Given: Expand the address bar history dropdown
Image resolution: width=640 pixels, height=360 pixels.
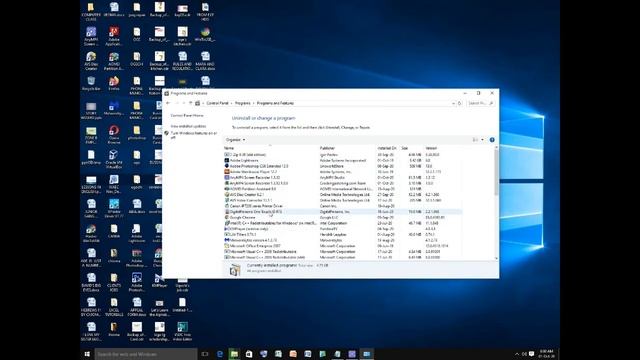Looking at the screenshot, I should pos(453,103).
